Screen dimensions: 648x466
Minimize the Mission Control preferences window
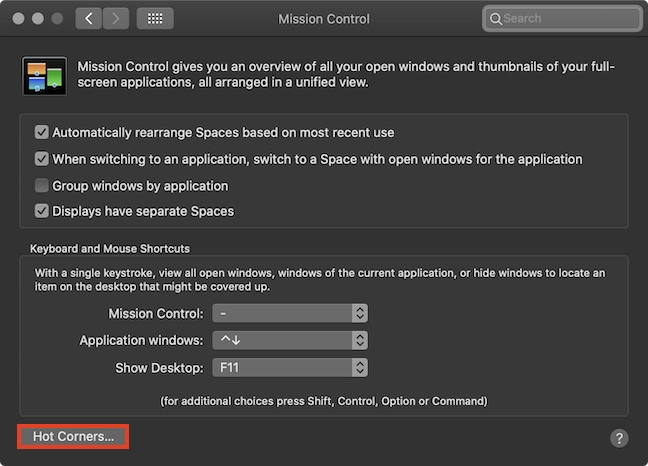point(38,19)
